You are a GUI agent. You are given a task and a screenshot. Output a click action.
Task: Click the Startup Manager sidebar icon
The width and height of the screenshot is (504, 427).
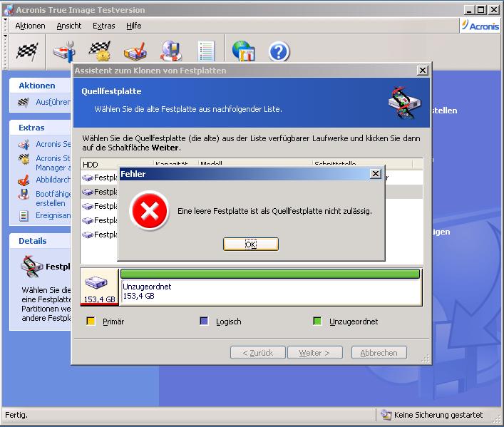pyautogui.click(x=24, y=159)
